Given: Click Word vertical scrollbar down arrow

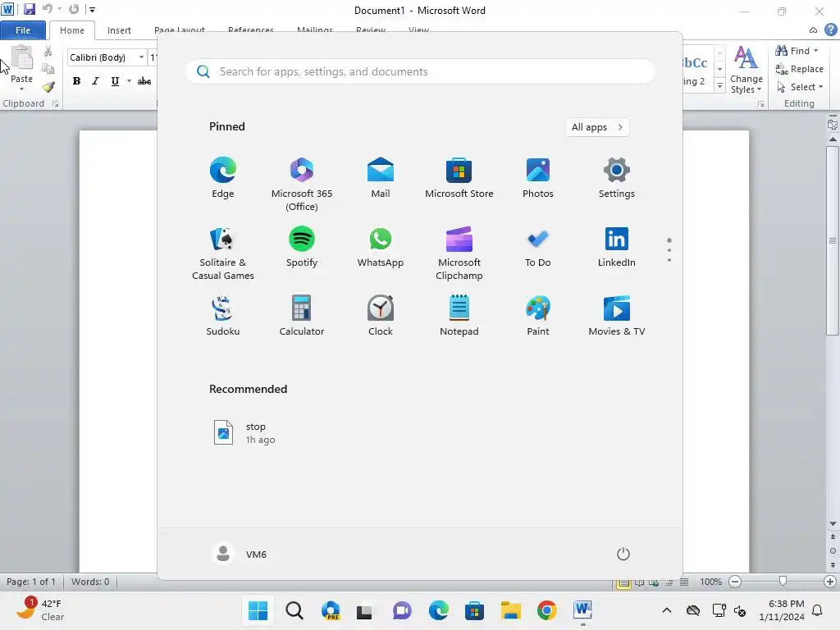Looking at the screenshot, I should pos(833,524).
